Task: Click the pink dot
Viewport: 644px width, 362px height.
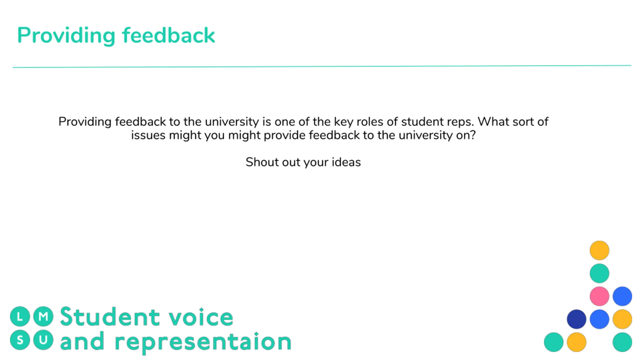Action: click(599, 296)
